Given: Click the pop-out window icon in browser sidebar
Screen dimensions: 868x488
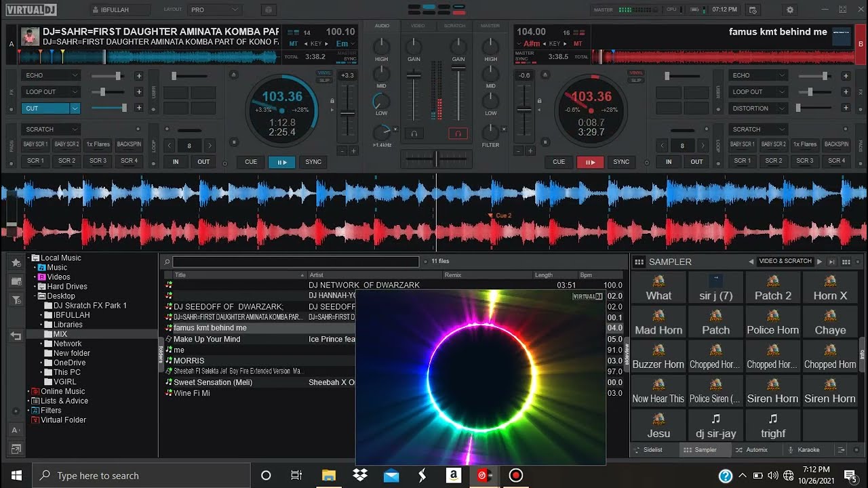Looking at the screenshot, I should click(x=16, y=449).
